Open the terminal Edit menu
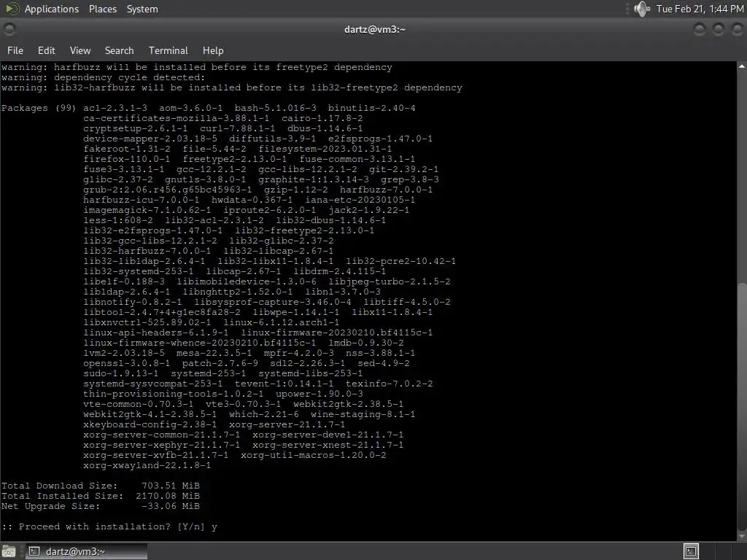The width and height of the screenshot is (747, 560). tap(46, 50)
